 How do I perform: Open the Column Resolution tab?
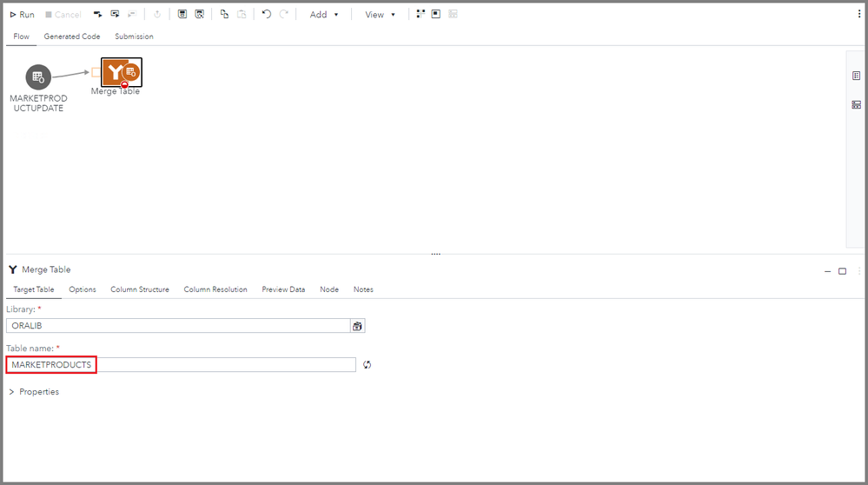coord(215,289)
